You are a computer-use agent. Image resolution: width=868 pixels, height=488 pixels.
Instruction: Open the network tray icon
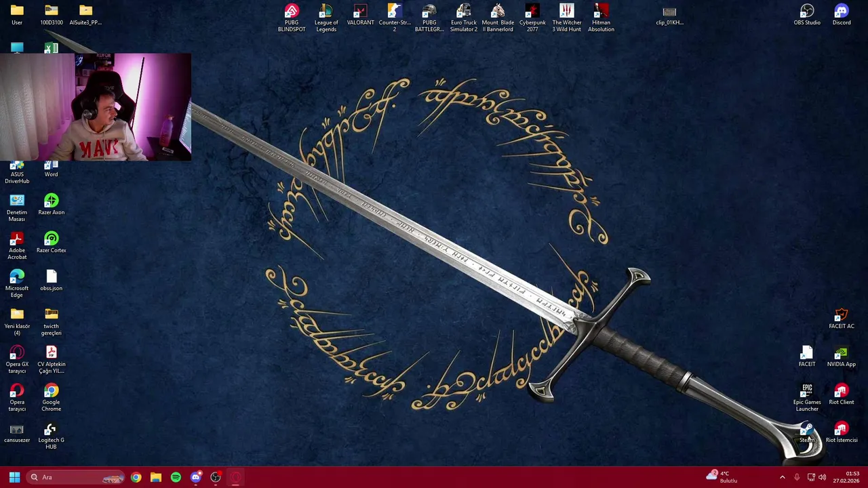[x=811, y=477]
